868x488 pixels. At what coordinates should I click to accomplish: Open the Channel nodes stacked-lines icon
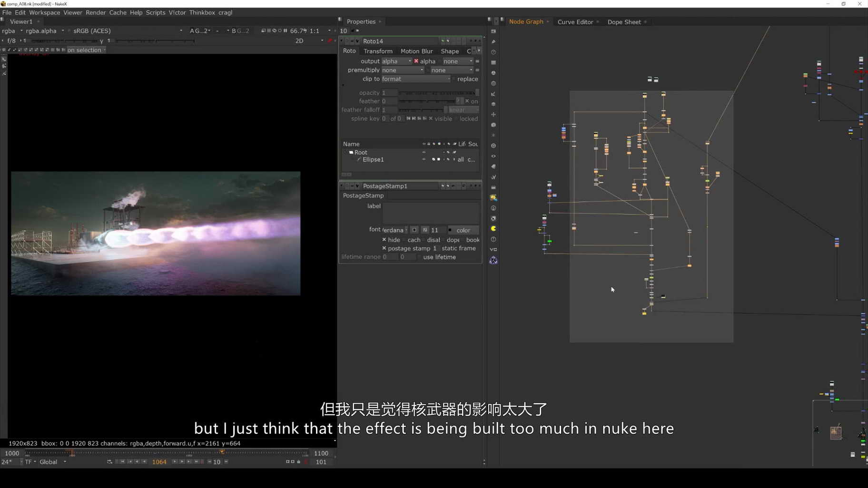(493, 63)
